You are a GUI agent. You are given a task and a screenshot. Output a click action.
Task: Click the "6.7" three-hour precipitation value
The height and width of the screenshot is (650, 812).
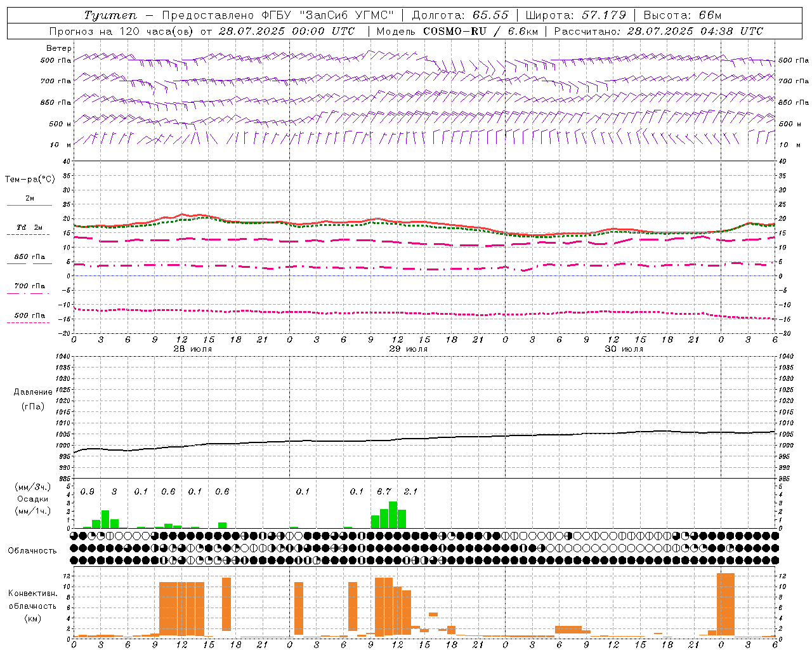click(x=384, y=492)
